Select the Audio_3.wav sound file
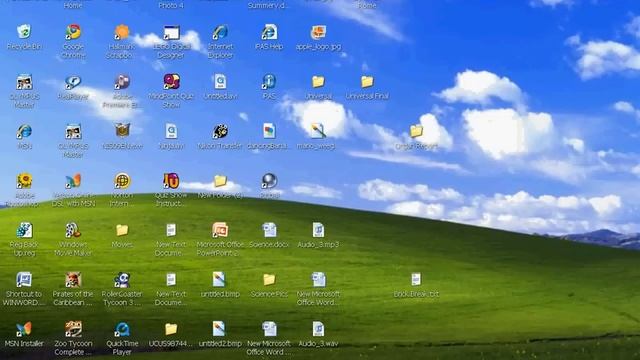This screenshot has width=640, height=360. pos(318,329)
